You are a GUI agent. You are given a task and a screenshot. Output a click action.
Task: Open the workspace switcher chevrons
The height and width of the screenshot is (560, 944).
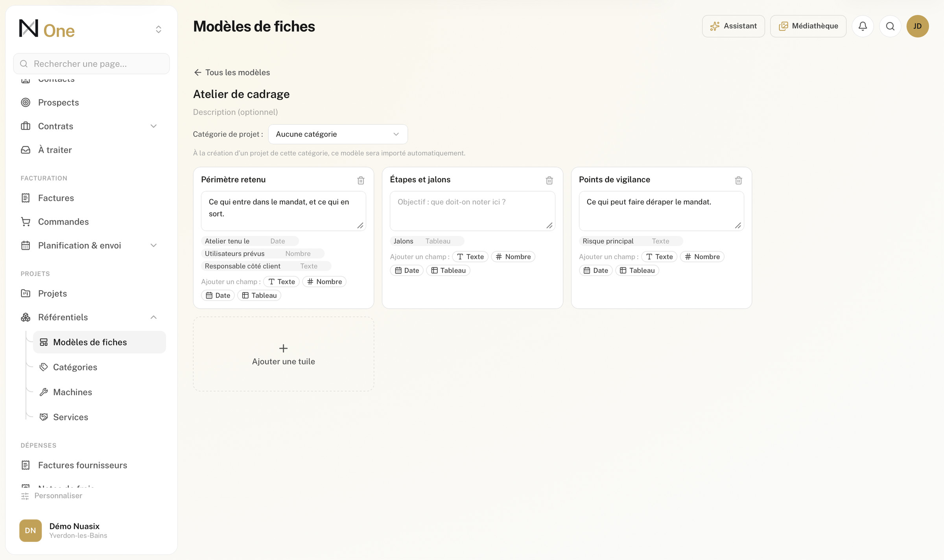pyautogui.click(x=159, y=29)
